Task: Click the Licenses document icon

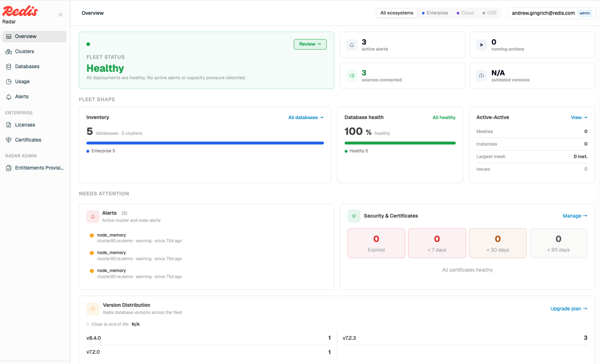Action: click(x=9, y=125)
